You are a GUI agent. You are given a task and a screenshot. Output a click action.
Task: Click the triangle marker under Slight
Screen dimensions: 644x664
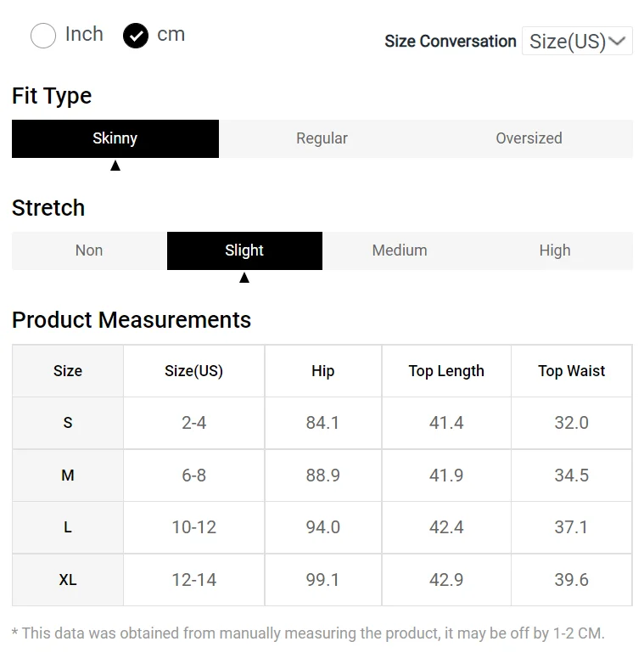(x=244, y=278)
